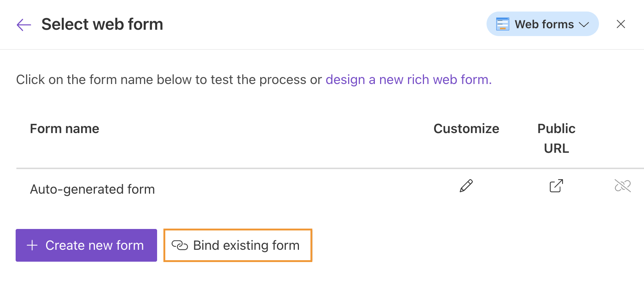Click the web form thumbnail icon in the Web forms pill

[x=503, y=24]
